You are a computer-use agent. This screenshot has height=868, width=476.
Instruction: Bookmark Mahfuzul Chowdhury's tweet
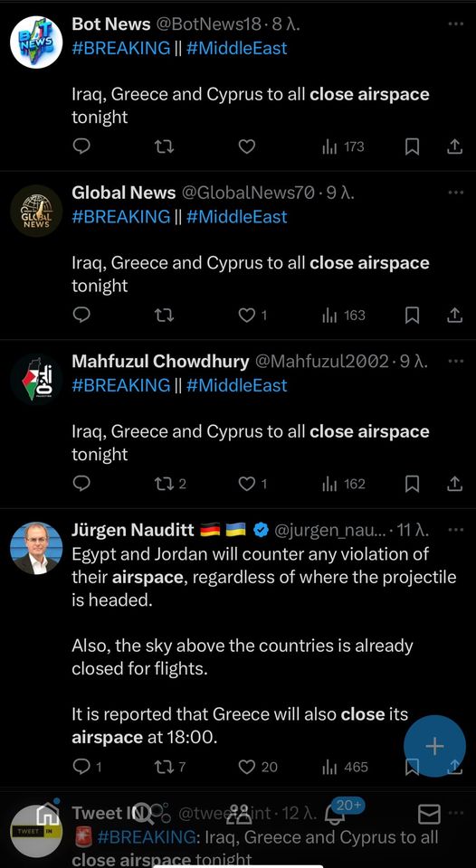coord(412,484)
